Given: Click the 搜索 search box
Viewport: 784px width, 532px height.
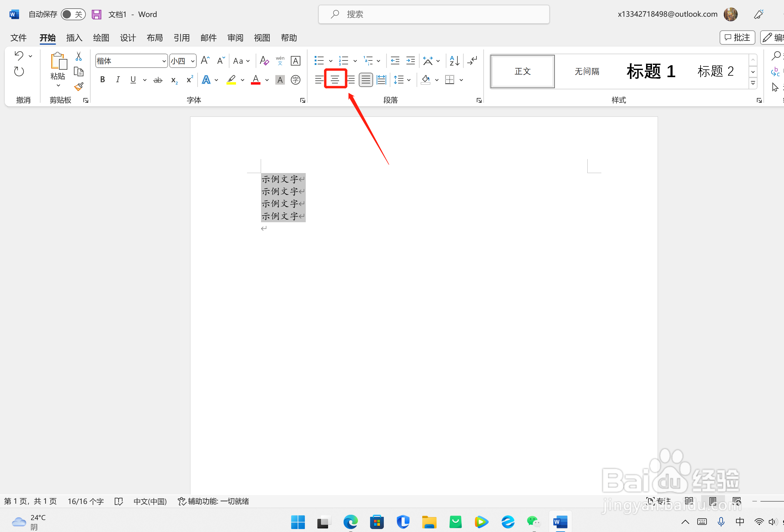Looking at the screenshot, I should (x=434, y=15).
